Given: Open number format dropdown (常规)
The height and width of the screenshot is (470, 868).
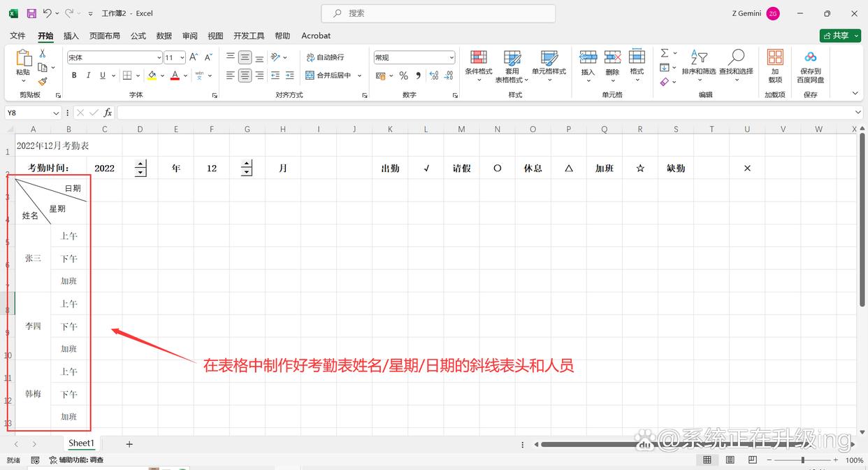Looking at the screenshot, I should click(451, 57).
